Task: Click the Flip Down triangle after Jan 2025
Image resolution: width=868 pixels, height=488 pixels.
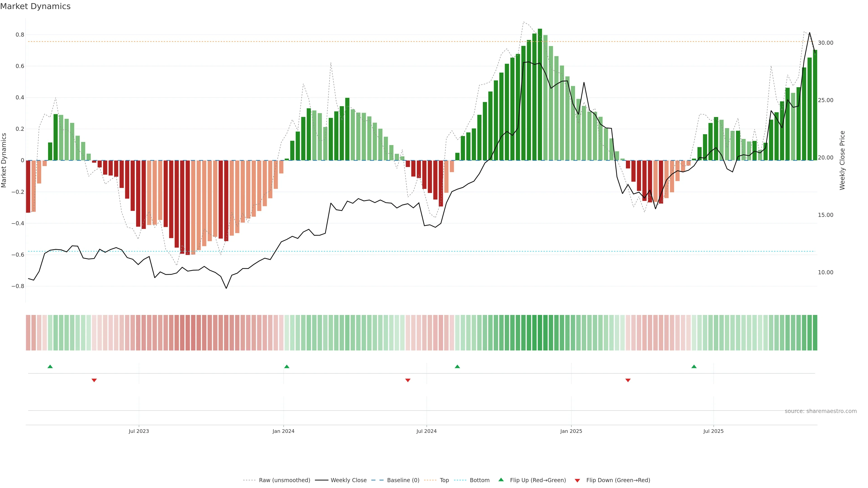Action: 628,380
